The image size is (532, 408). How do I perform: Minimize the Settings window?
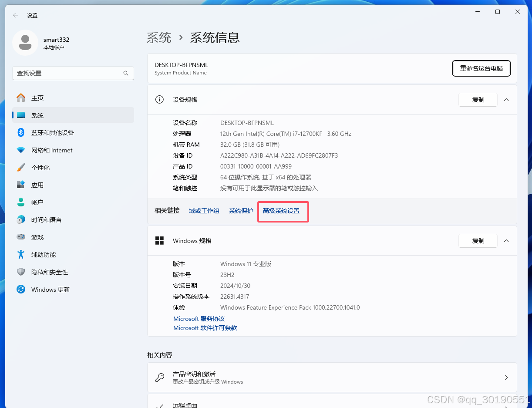coord(478,12)
